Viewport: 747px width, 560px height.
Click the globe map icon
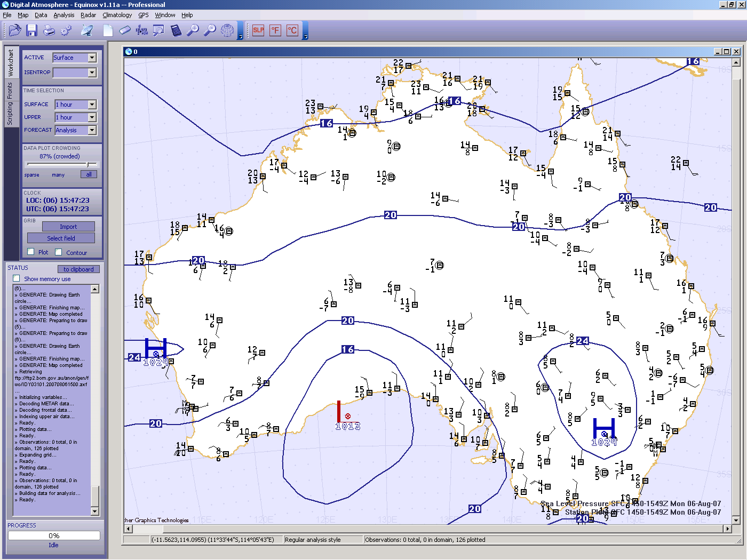point(227,30)
